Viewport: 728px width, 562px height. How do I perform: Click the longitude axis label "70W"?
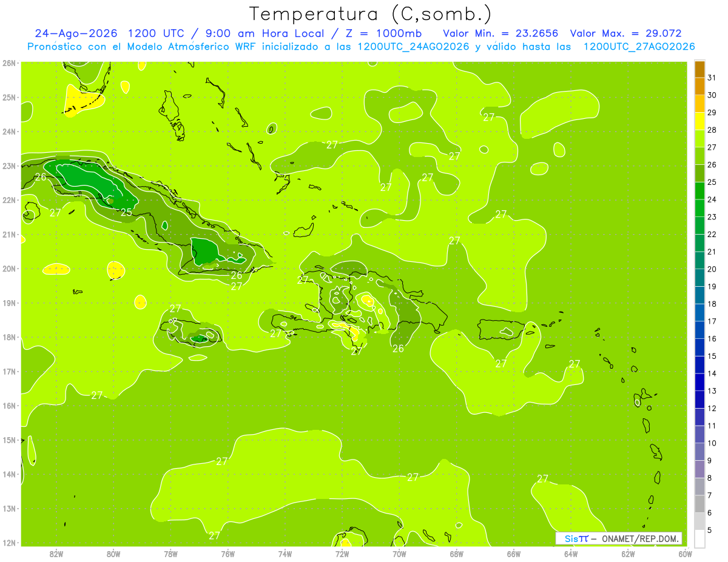tap(399, 554)
